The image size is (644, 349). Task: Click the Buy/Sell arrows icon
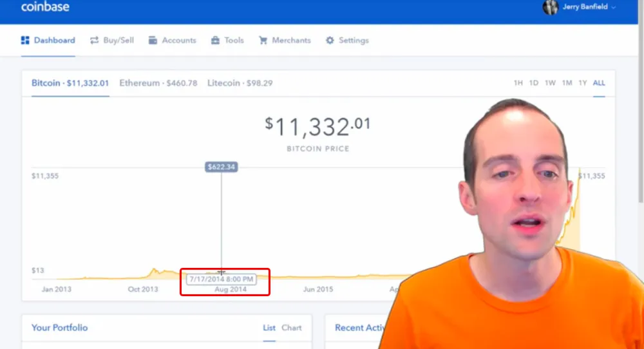coord(95,40)
